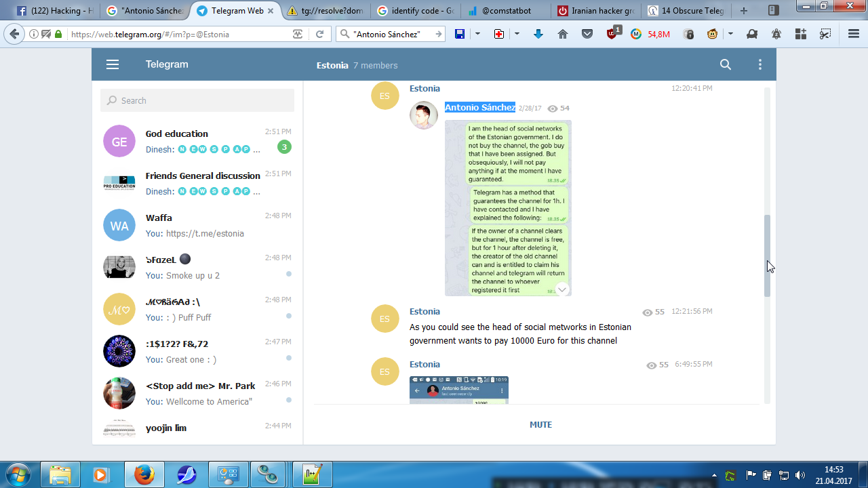This screenshot has width=868, height=488.
Task: Open the yoojin lim chat
Action: click(x=197, y=430)
